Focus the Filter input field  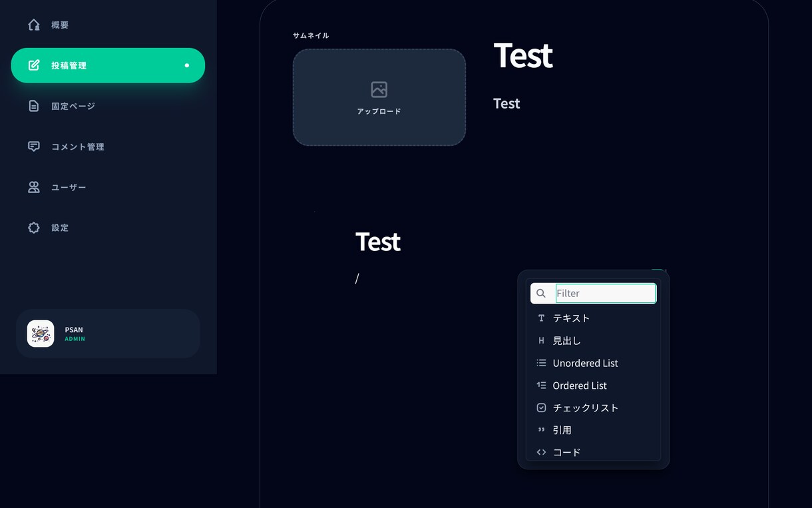click(x=606, y=294)
